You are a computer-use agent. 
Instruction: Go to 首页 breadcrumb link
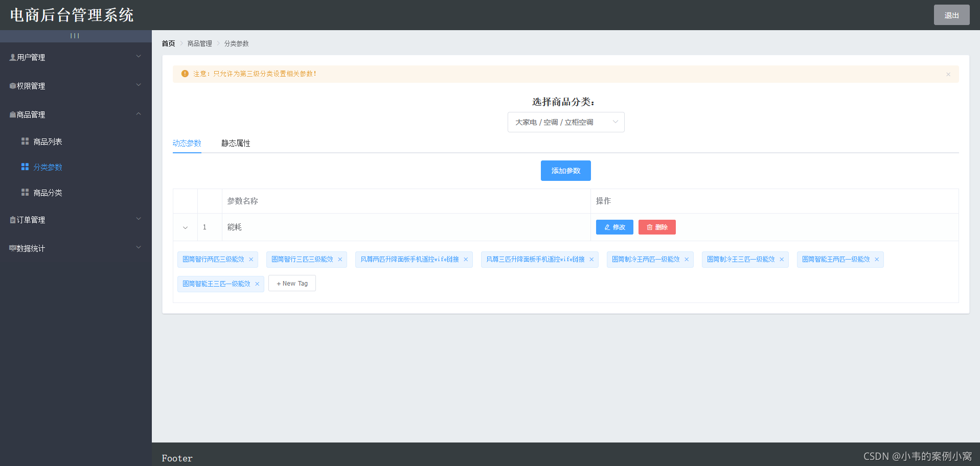[x=168, y=43]
